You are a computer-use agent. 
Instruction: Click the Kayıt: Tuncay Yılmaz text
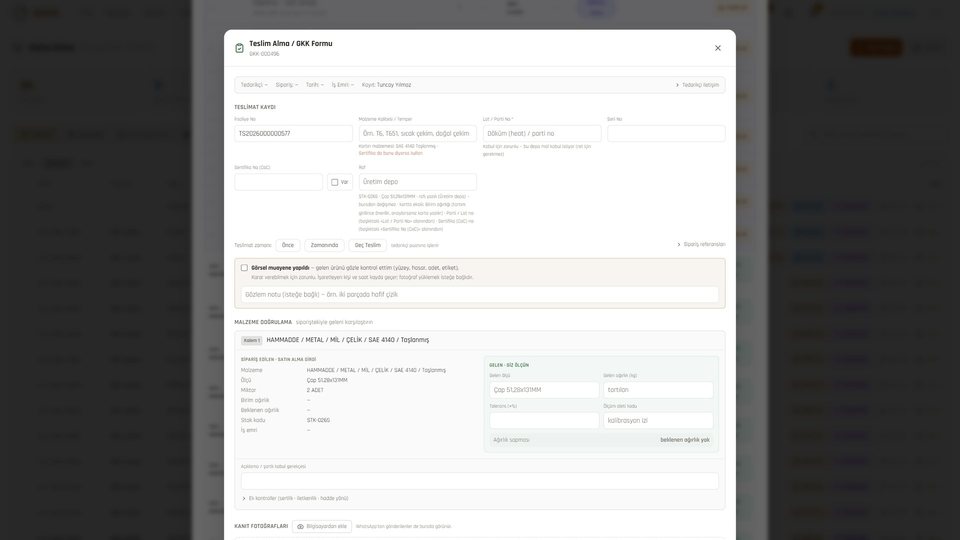click(386, 85)
